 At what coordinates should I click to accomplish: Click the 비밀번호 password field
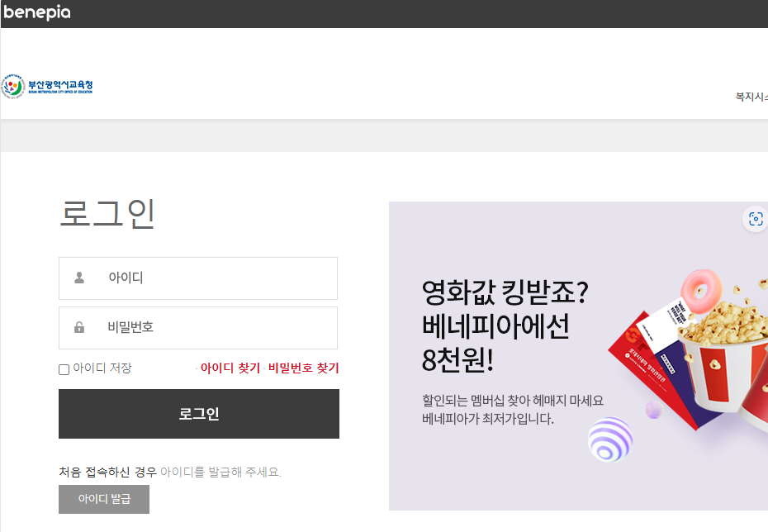[x=198, y=327]
